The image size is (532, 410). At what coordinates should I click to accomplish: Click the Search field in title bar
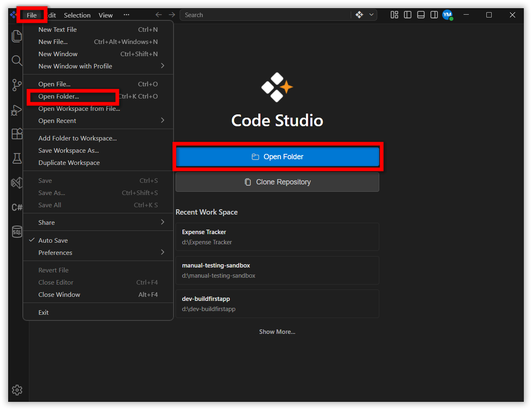click(x=265, y=15)
